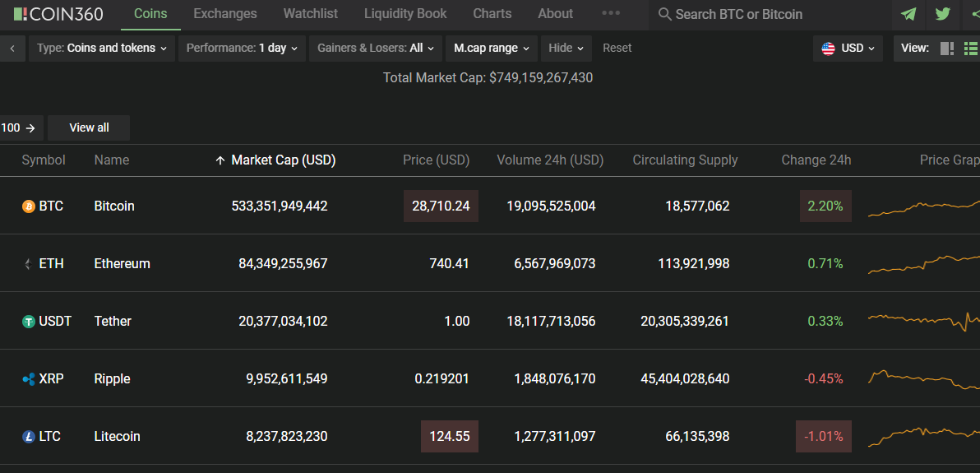Select the list view icon

[970, 49]
